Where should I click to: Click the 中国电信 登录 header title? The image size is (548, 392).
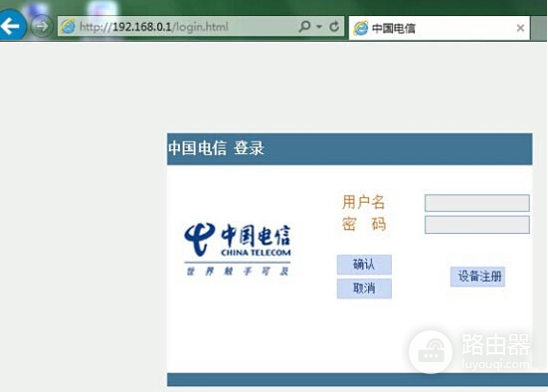coord(216,148)
